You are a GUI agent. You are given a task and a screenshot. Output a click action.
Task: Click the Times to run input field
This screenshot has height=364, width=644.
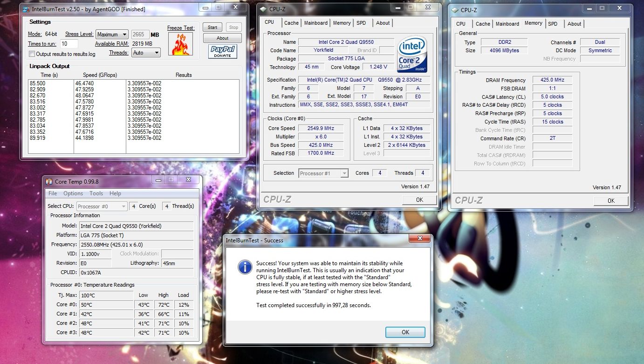[69, 44]
